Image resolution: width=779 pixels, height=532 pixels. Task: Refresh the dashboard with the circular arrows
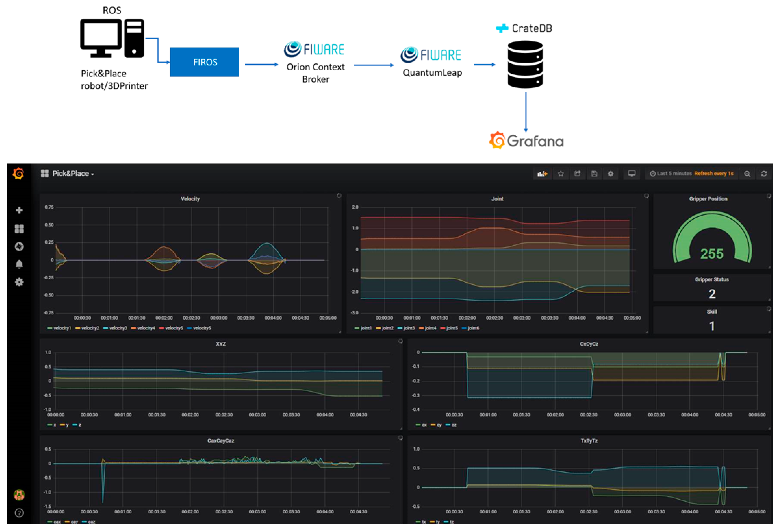click(764, 174)
